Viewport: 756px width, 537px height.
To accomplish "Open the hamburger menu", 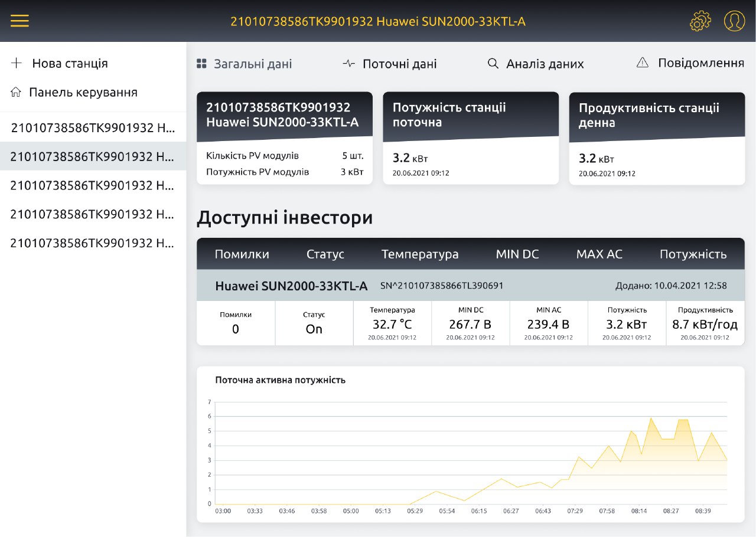I will (x=19, y=21).
